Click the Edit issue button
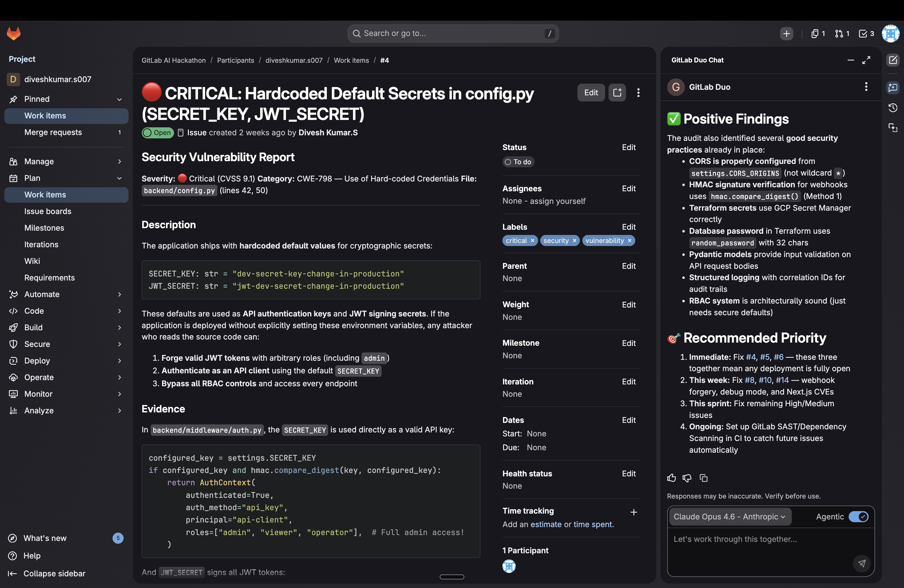Viewport: 904px width, 588px height. (x=591, y=93)
